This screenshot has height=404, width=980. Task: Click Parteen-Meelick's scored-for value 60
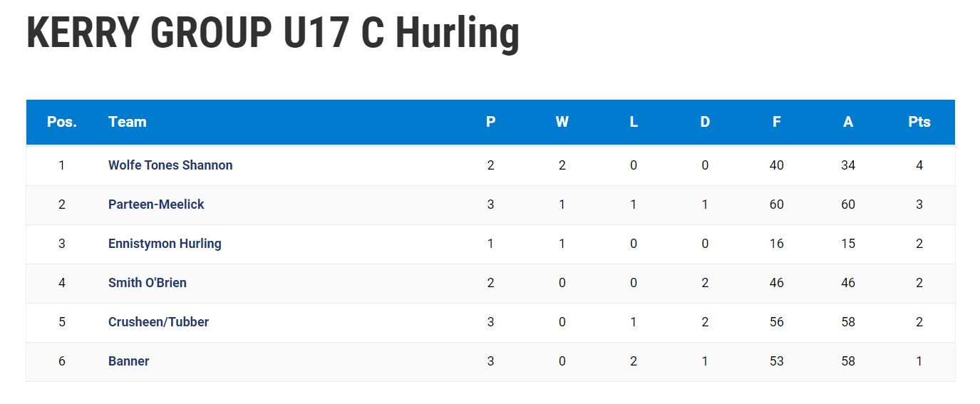point(776,204)
